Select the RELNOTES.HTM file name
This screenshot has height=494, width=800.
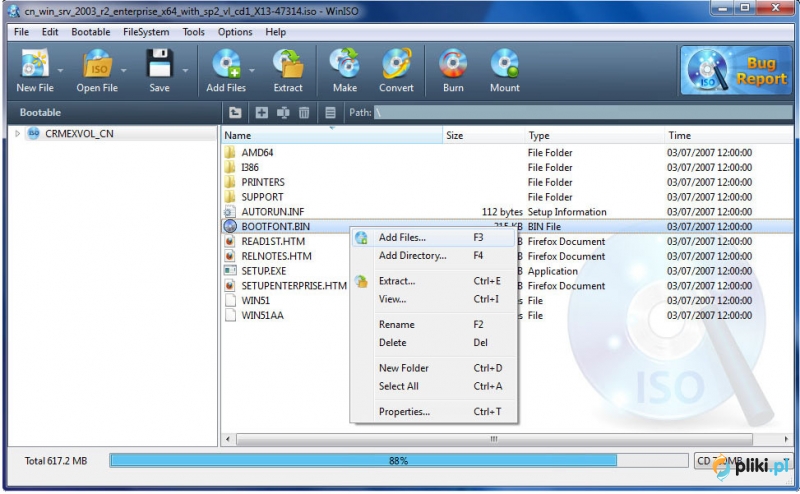tap(277, 256)
